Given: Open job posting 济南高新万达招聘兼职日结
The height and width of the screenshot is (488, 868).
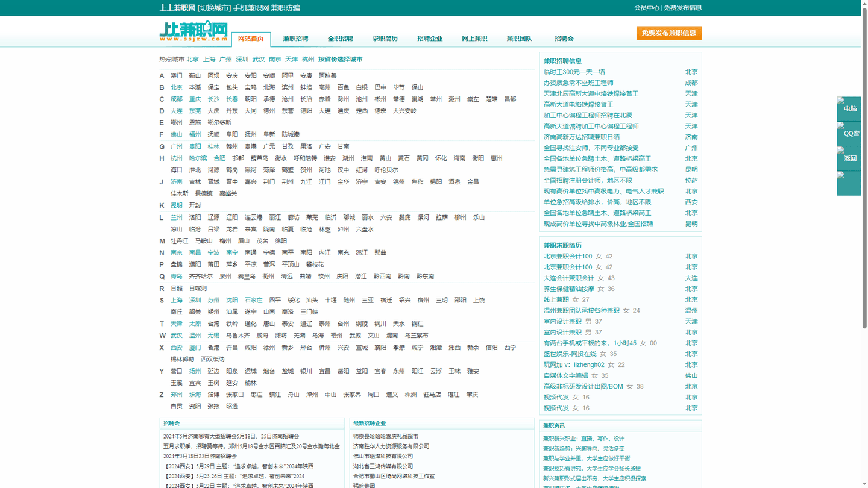Looking at the screenshot, I should [581, 137].
